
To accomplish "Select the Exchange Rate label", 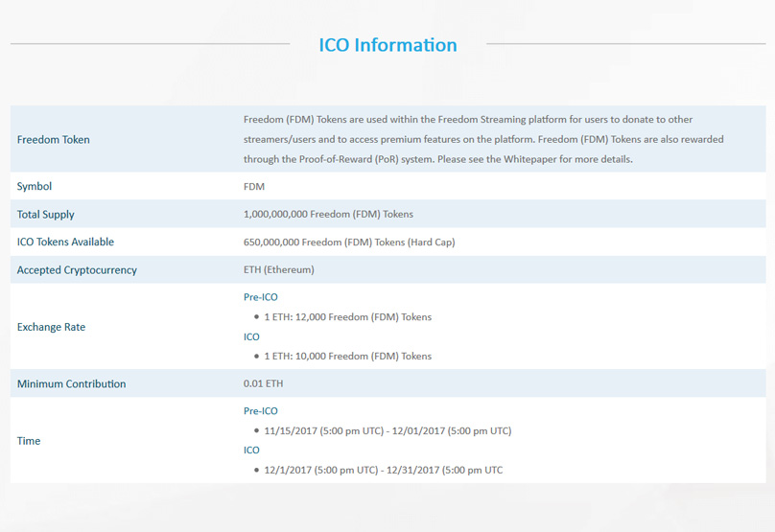I will click(x=51, y=327).
